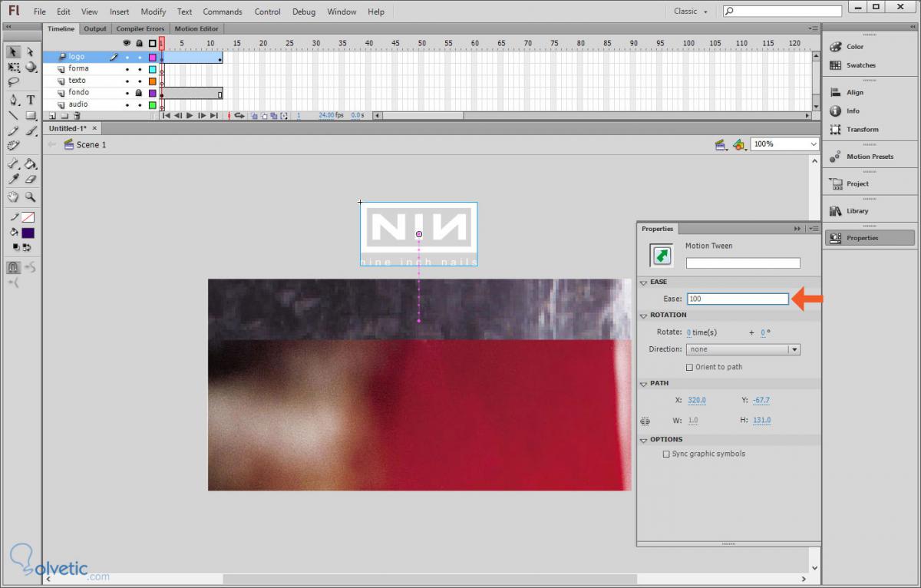921x588 pixels.
Task: Open the Motion Presets panel
Action: (871, 157)
